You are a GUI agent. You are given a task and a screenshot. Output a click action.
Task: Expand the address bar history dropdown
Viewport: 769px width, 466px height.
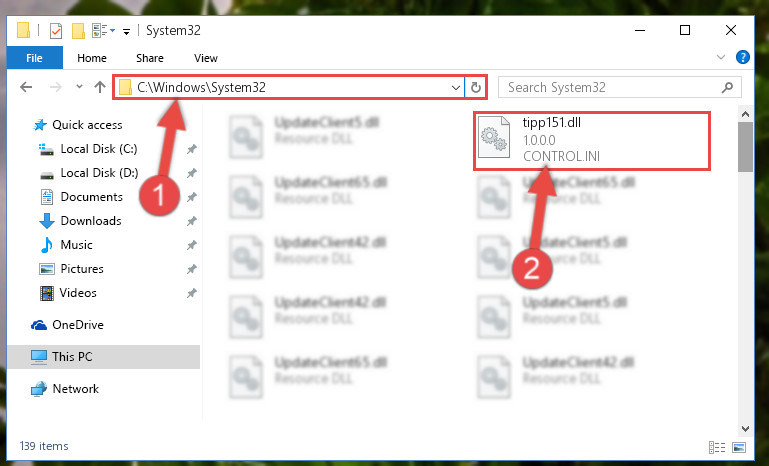(x=456, y=87)
